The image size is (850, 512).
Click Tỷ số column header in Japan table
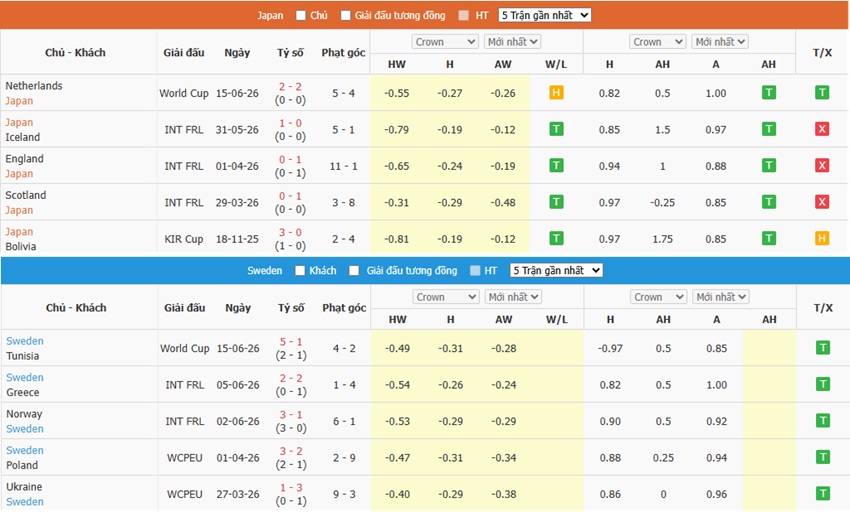pyautogui.click(x=290, y=53)
